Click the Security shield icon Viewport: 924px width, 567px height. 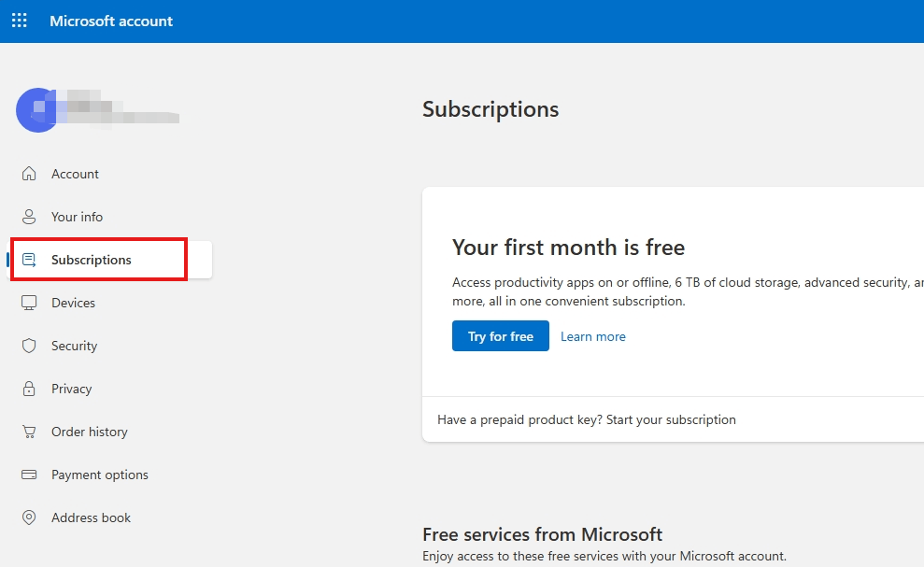(x=29, y=346)
